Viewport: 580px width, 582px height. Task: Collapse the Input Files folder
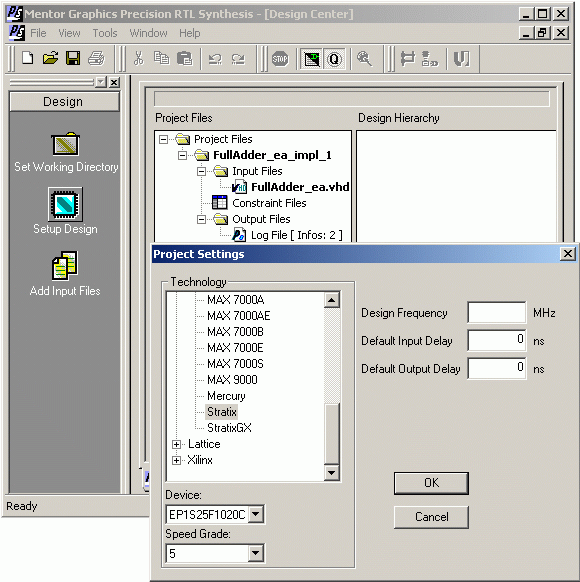point(201,171)
